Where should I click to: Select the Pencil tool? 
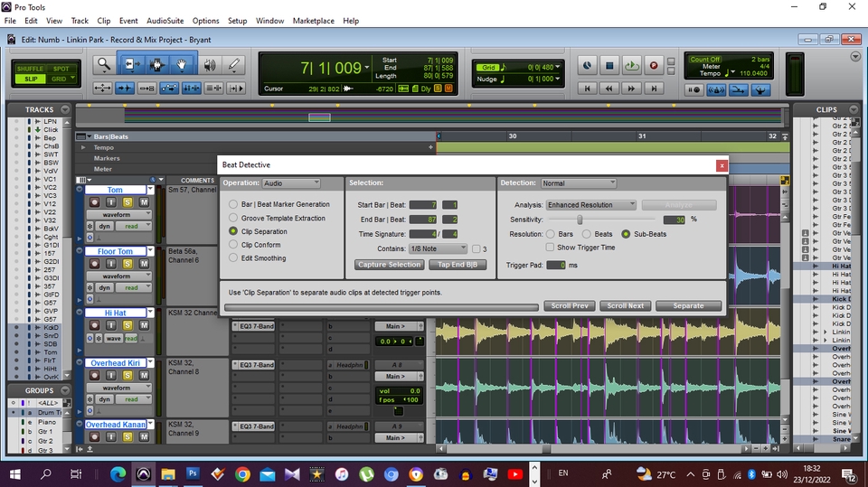pyautogui.click(x=234, y=65)
